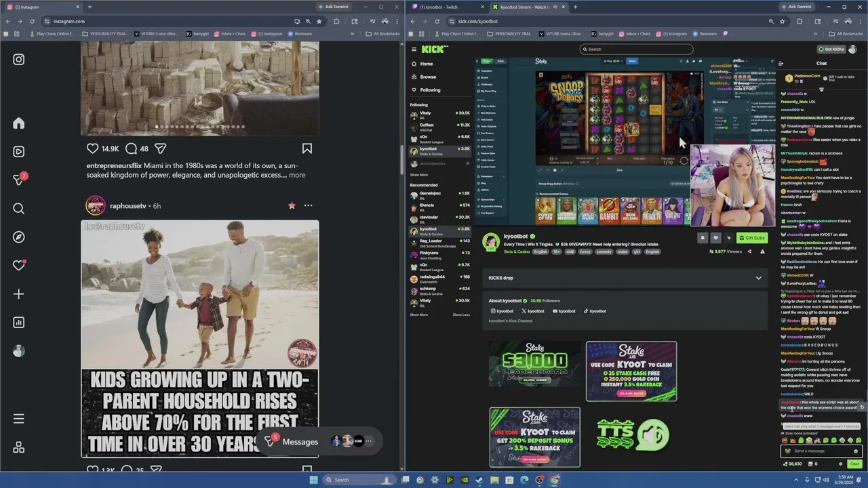The image size is (868, 488).
Task: Open kyootbot's YouTube link
Action: point(564,311)
